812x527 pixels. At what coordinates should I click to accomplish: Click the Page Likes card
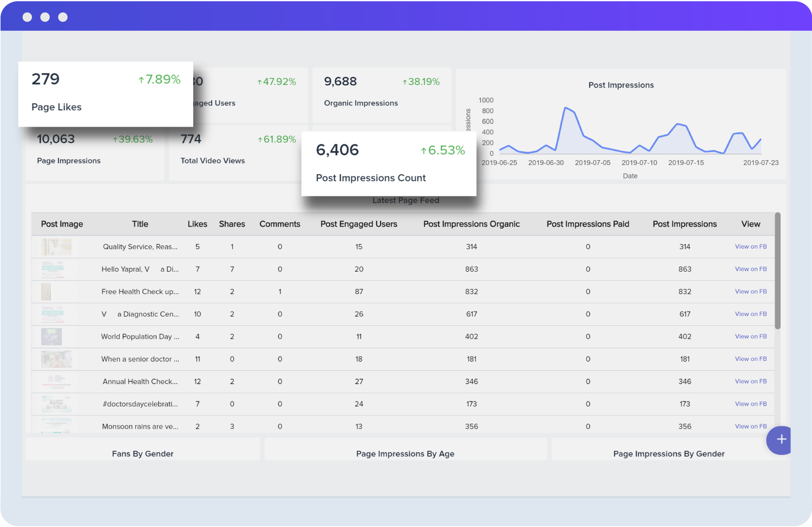106,94
